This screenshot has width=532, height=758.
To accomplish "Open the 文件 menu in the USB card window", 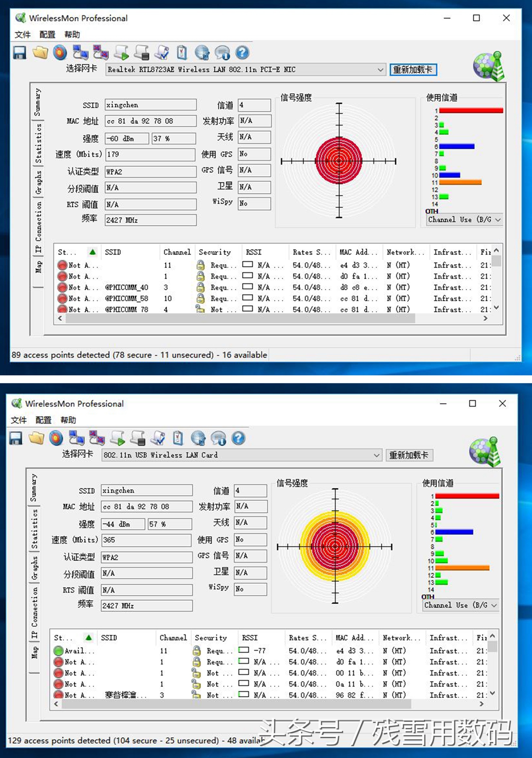I will 18,420.
